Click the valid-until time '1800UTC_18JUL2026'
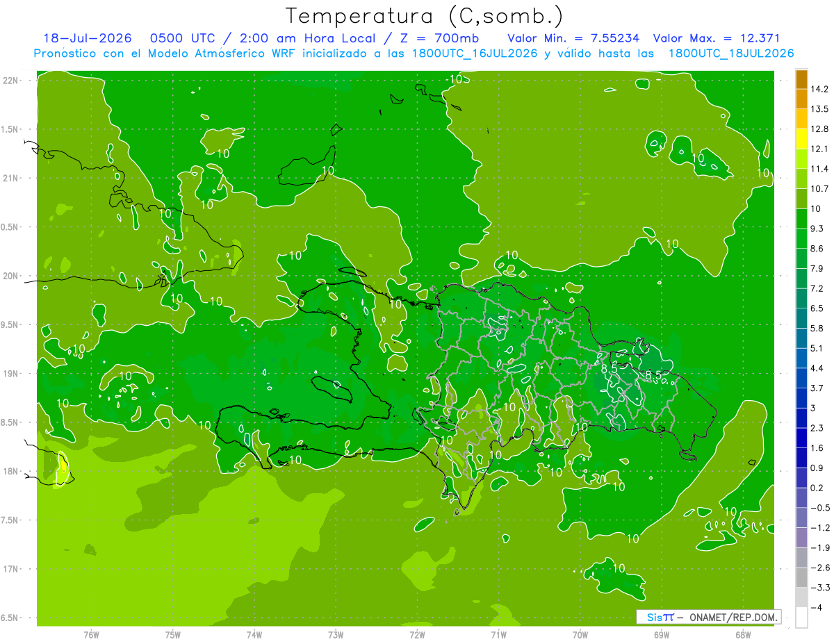This screenshot has height=644, width=834. (x=731, y=53)
